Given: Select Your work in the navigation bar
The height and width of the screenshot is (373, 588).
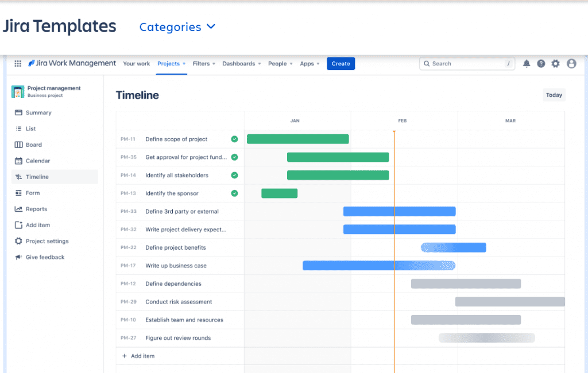Looking at the screenshot, I should (136, 64).
